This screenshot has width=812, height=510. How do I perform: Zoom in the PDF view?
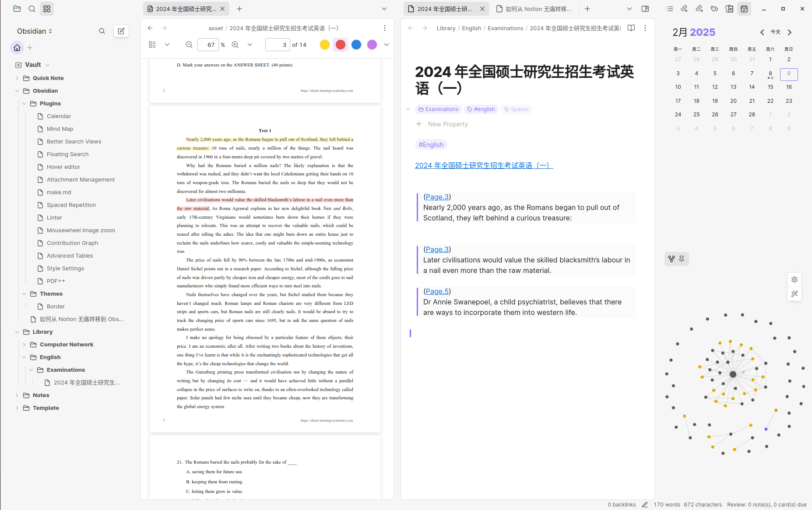point(235,45)
